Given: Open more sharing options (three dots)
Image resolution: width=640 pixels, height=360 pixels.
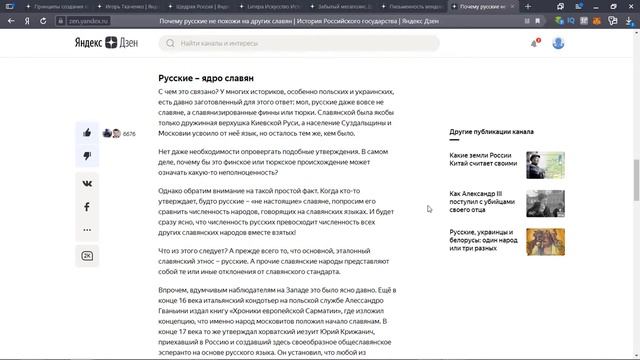Looking at the screenshot, I should click(x=87, y=230).
